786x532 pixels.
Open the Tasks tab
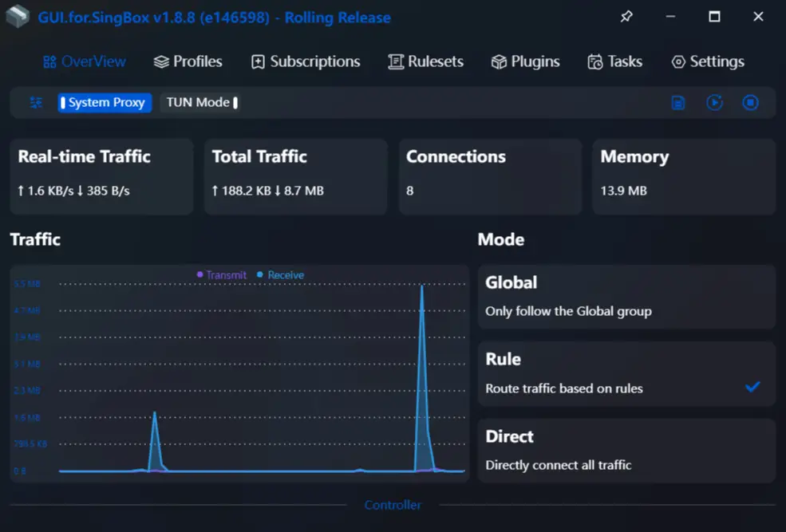[615, 61]
